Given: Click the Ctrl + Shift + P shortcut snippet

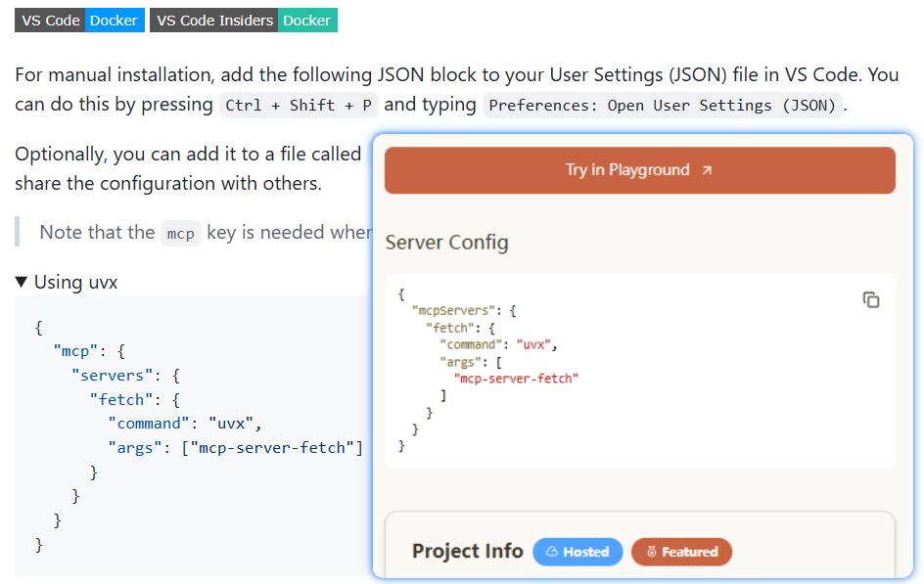Looking at the screenshot, I should tap(299, 106).
